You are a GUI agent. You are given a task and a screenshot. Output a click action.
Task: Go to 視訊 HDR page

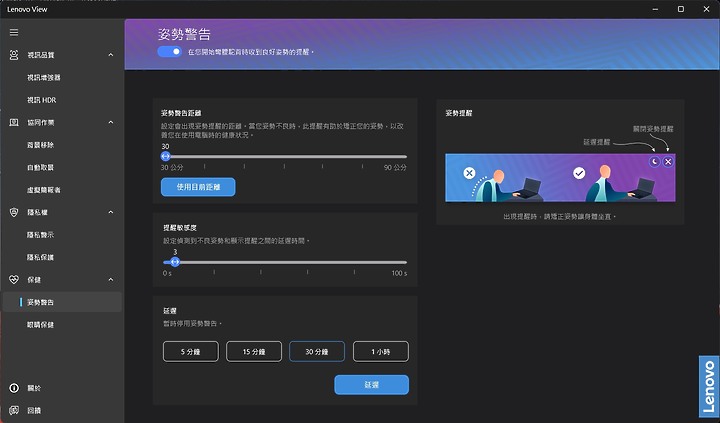pos(41,100)
